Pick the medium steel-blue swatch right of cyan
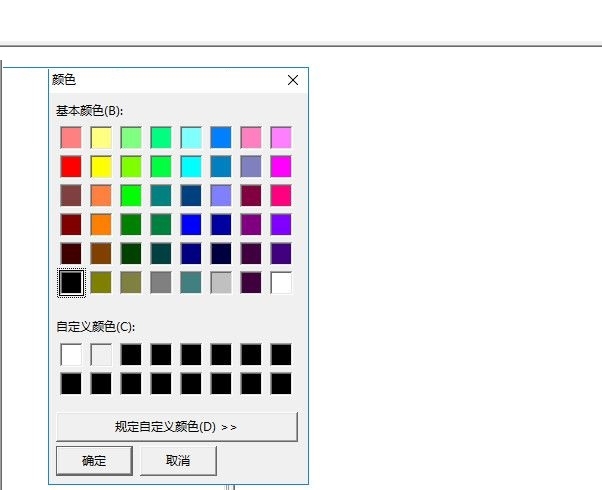This screenshot has height=490, width=602. 221,167
